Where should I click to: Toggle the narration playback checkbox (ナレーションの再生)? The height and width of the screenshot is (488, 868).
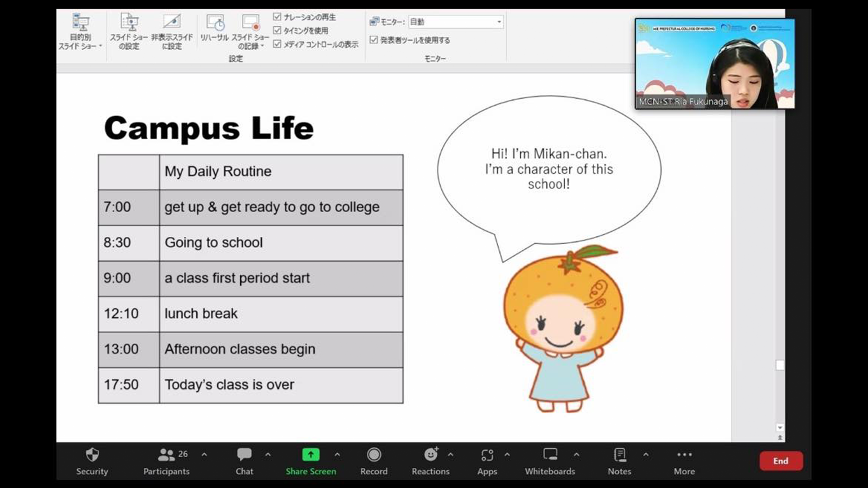pyautogui.click(x=277, y=17)
